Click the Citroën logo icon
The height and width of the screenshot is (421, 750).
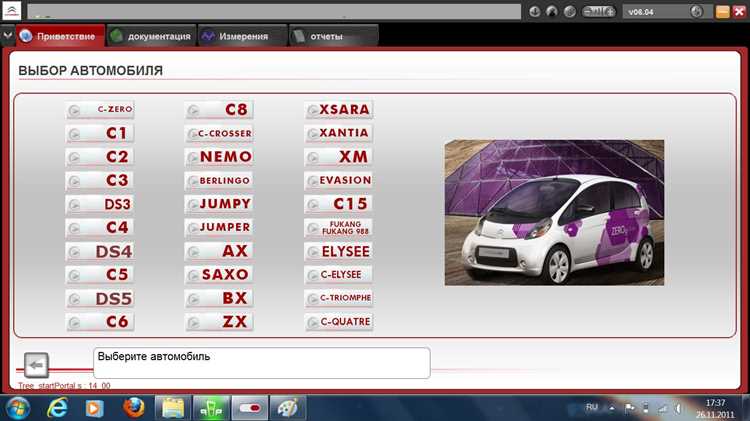[x=11, y=11]
